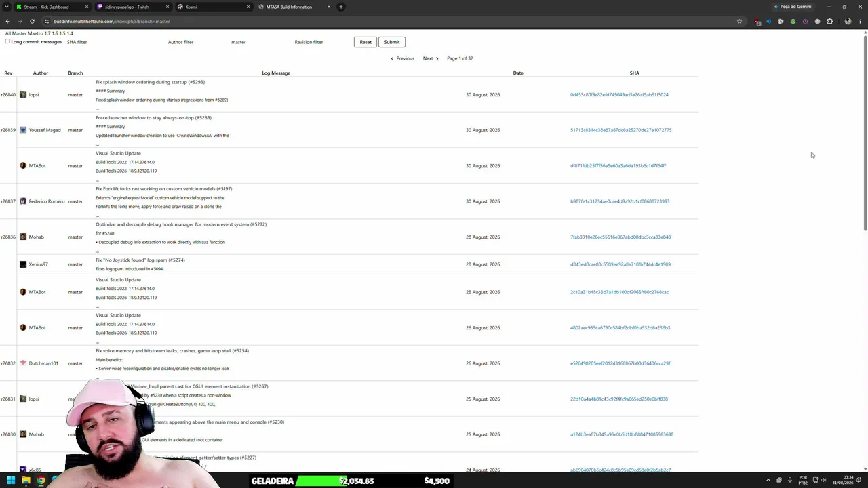Click 'Fix splash window ordering during startup (#5293)'
Screen dimensions: 868x488
point(150,82)
